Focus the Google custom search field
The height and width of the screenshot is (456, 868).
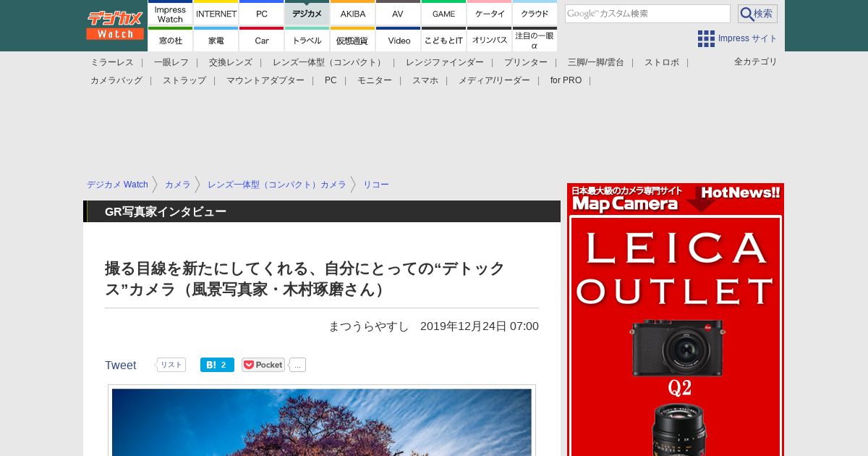pyautogui.click(x=647, y=14)
